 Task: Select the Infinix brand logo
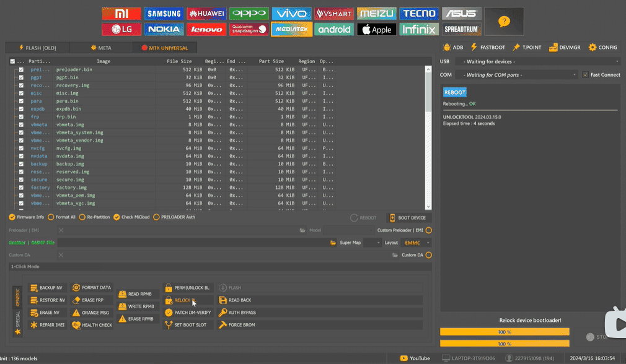[x=419, y=29]
